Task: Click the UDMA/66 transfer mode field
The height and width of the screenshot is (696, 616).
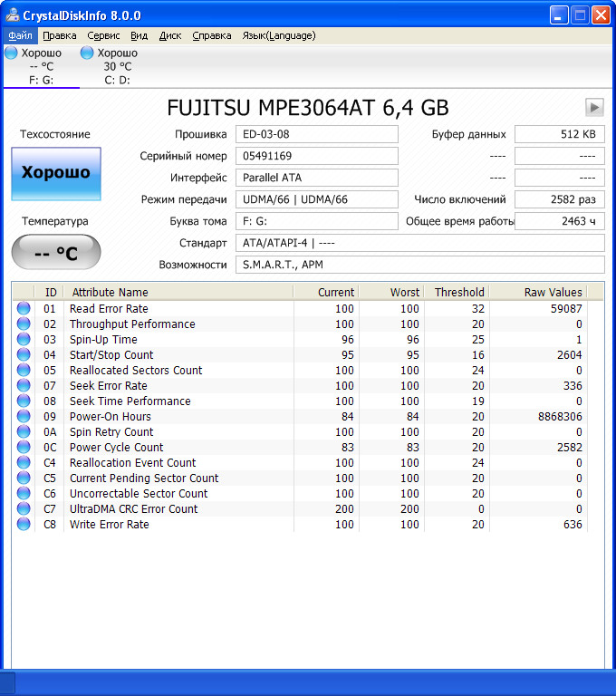Action: point(317,199)
